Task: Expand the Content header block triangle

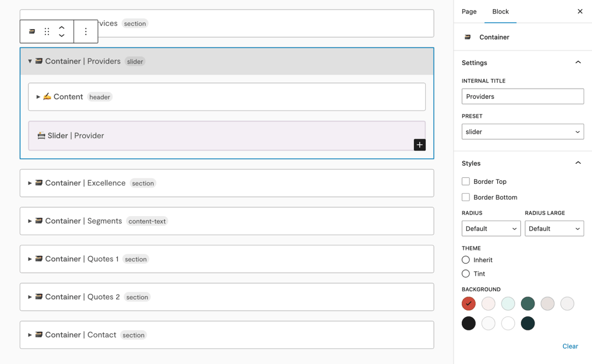Action: pyautogui.click(x=38, y=97)
